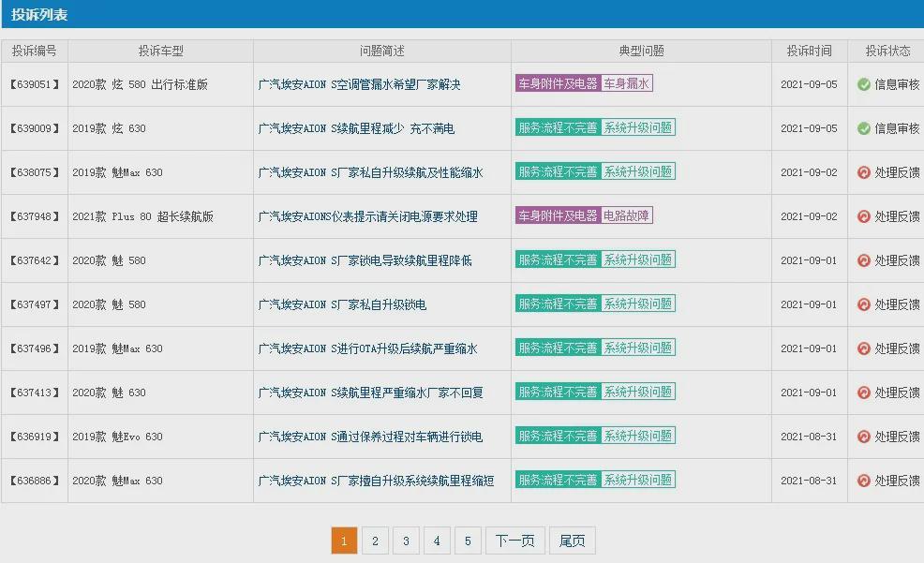Open complaint 续航里程严重缩水厂家不回复
This screenshot has height=563, width=924.
click(x=371, y=393)
